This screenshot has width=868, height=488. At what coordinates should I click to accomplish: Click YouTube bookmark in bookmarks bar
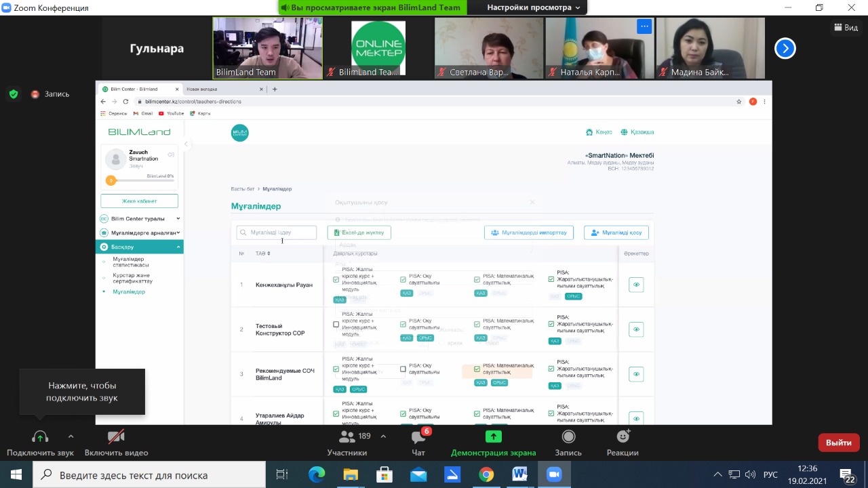pos(171,113)
